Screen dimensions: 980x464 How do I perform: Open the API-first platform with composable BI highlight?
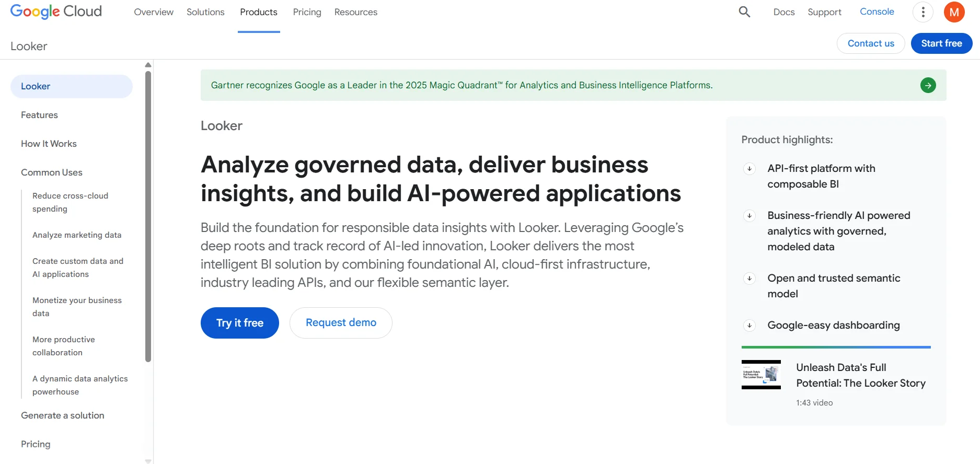(x=821, y=176)
